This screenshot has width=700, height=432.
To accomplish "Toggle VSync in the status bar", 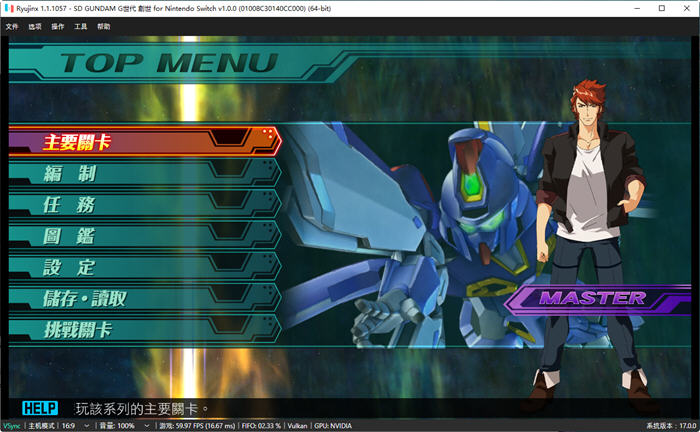I will coord(12,426).
